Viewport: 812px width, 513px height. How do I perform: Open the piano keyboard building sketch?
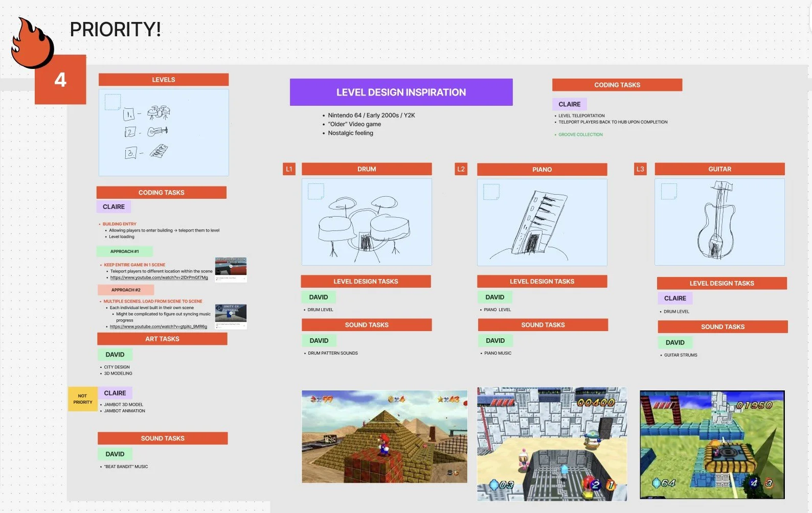click(x=542, y=222)
